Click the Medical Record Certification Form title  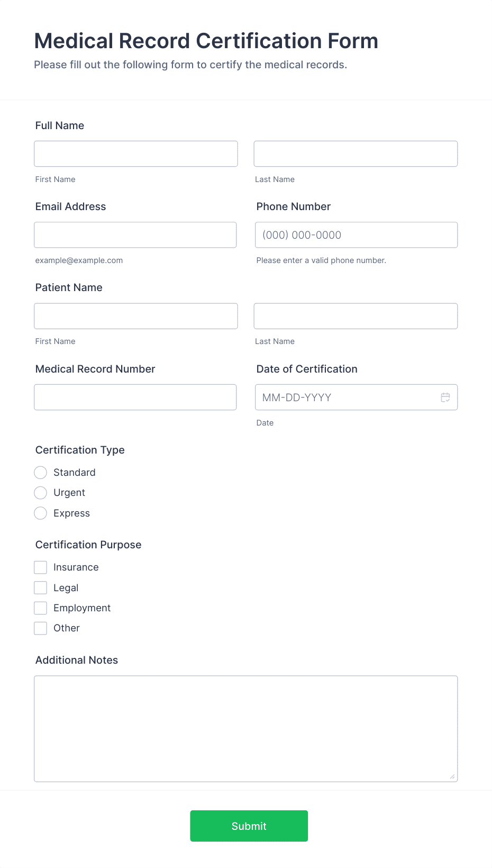pos(206,41)
